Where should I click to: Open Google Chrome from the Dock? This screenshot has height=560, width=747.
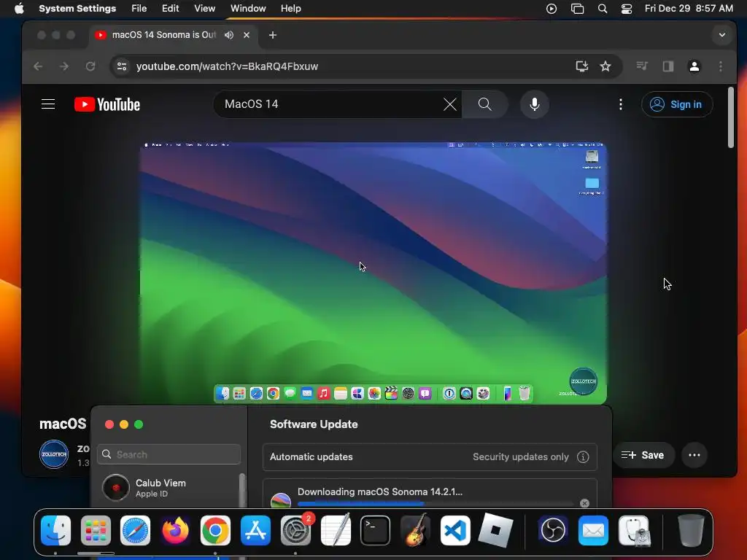point(215,531)
